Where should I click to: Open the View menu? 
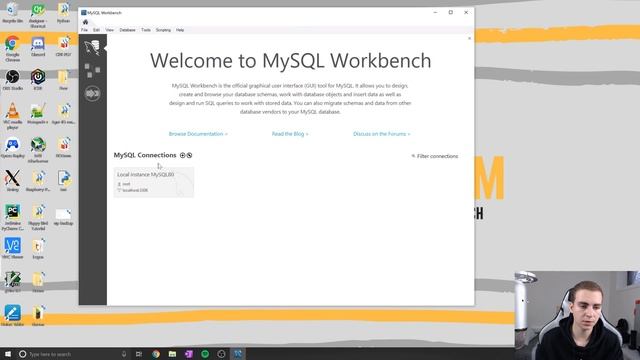point(109,30)
